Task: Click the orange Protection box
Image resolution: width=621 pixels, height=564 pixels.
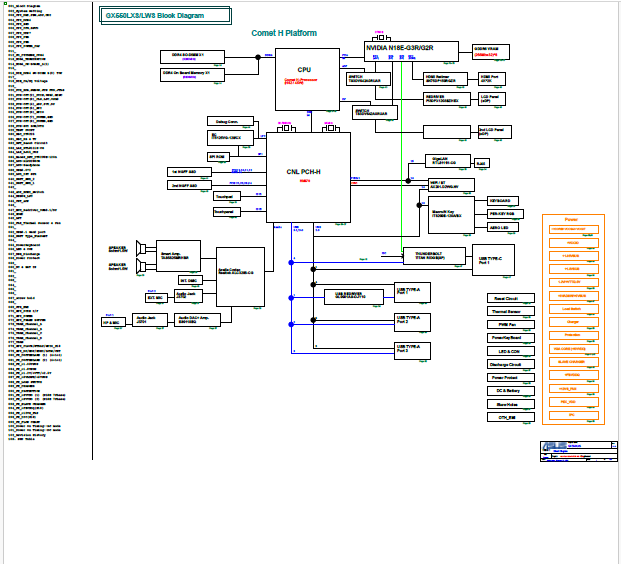Action: click(574, 335)
